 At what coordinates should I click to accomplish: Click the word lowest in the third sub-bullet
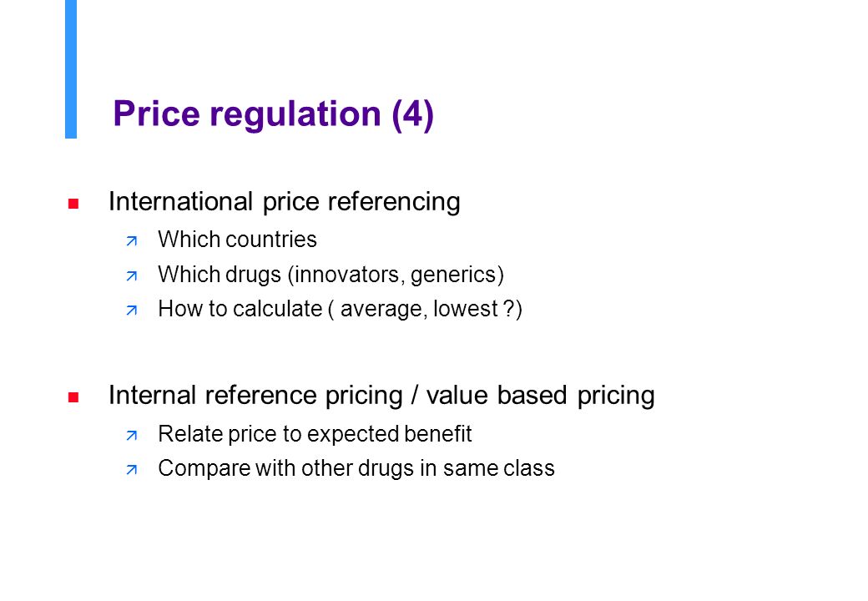click(x=466, y=309)
